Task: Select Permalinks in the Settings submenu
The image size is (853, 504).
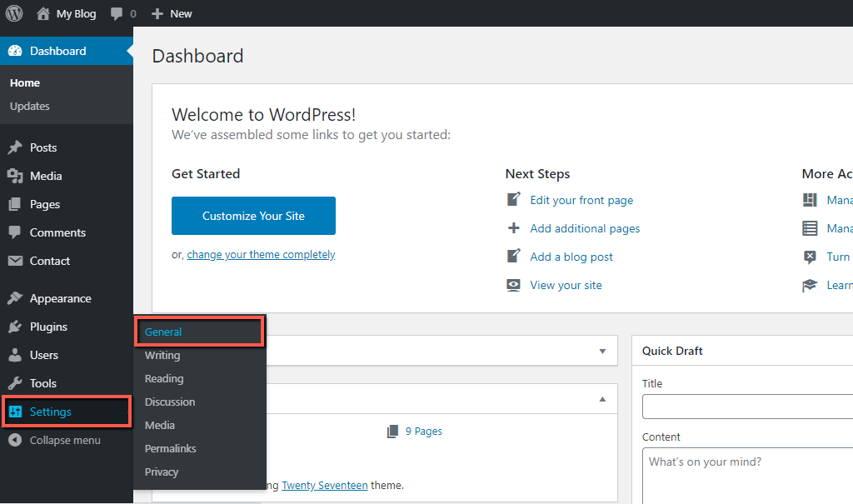Action: click(x=170, y=448)
